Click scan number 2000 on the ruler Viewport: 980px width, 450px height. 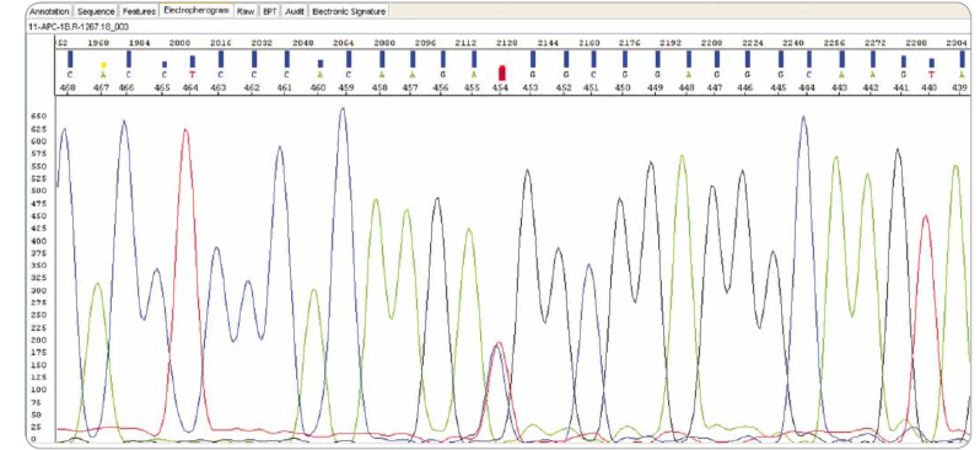tap(180, 43)
